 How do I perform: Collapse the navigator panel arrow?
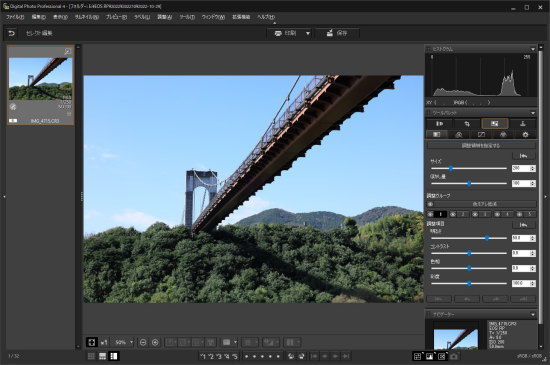533,315
